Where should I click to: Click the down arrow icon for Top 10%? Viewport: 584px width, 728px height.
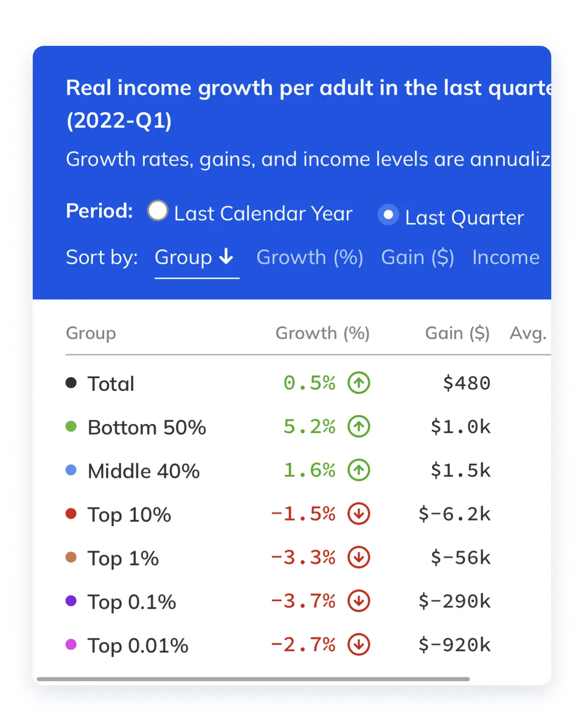[359, 514]
